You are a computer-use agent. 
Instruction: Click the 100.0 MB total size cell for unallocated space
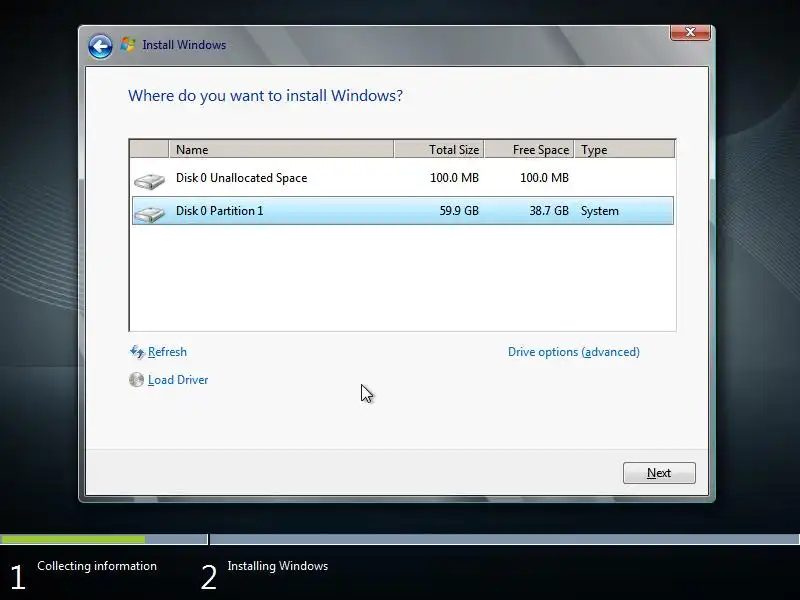[454, 178]
